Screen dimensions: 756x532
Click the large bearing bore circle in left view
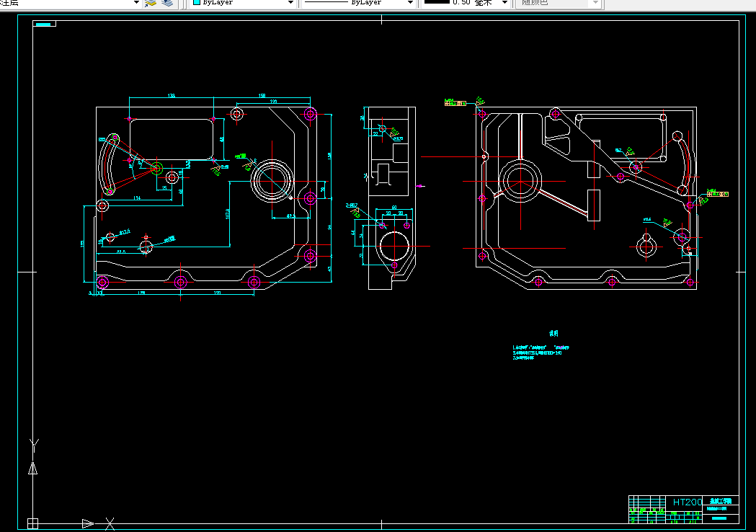tap(272, 182)
